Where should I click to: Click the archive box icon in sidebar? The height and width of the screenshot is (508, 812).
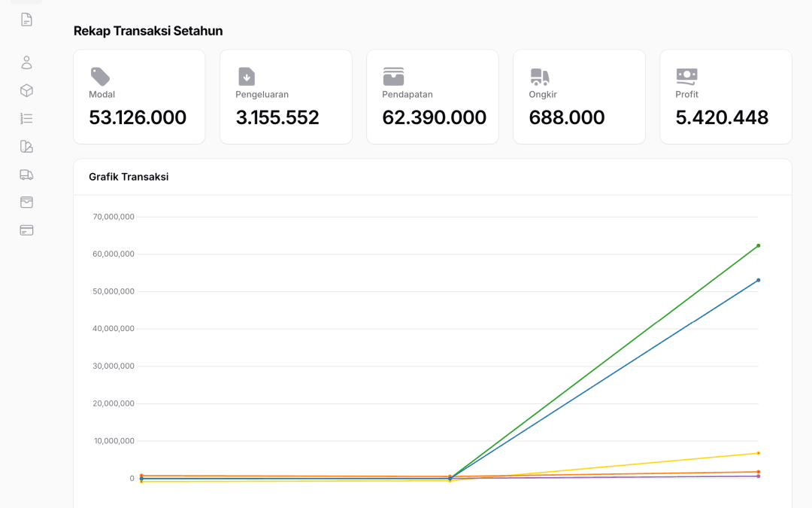tap(26, 202)
